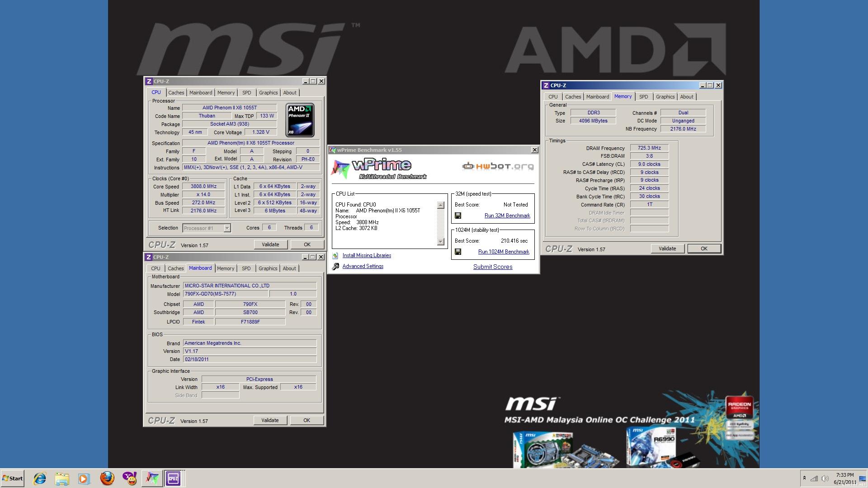Open Internet Explorer from the taskbar

pos(40,478)
